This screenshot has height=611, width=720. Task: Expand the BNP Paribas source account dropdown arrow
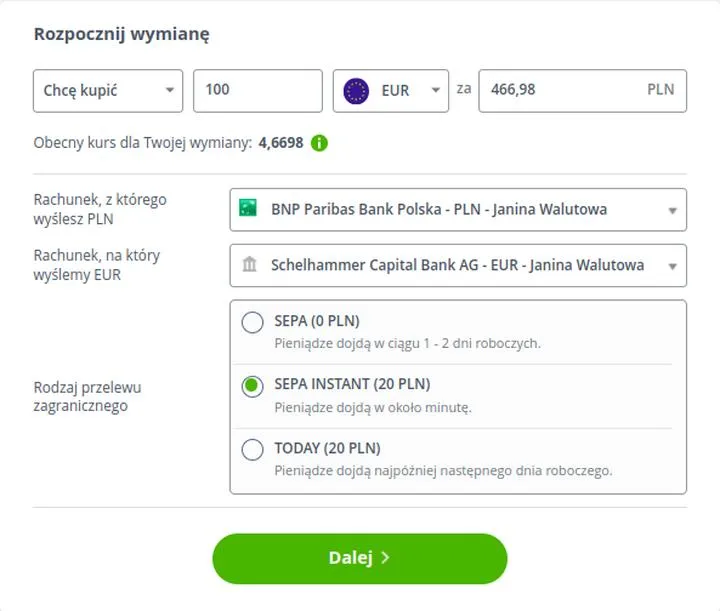(x=673, y=210)
